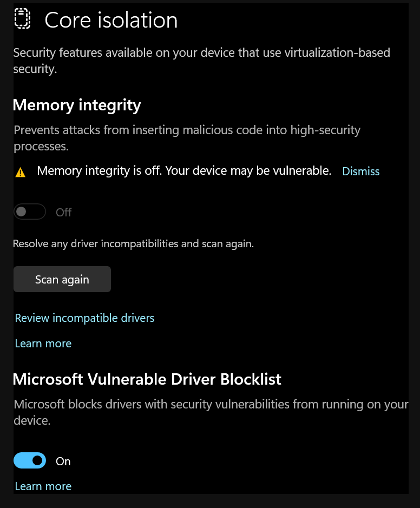Click the 'Resolve any driver incompatibilities' text

(x=133, y=244)
